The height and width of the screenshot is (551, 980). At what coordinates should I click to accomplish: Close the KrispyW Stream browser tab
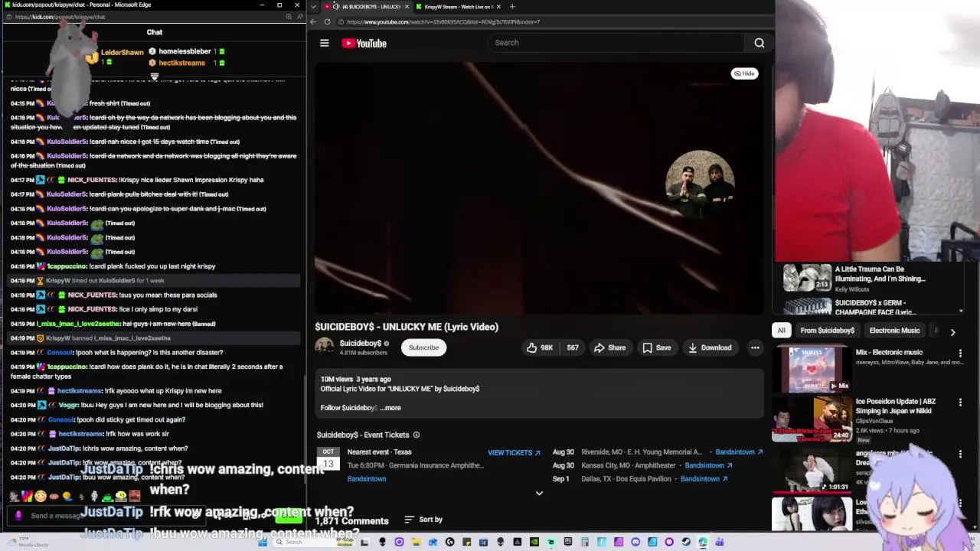coord(498,7)
